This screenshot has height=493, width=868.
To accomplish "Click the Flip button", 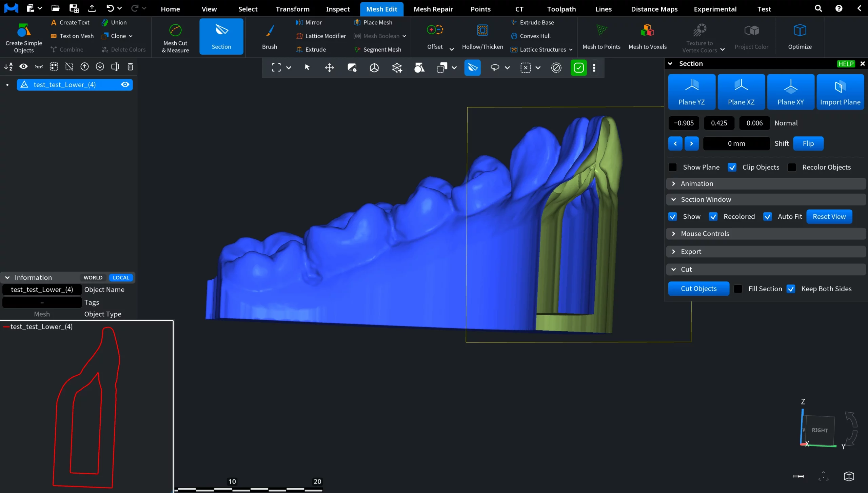I will tap(808, 143).
